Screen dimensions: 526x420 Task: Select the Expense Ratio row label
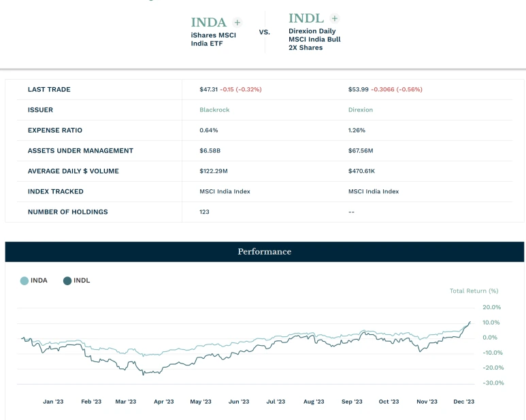pos(54,130)
